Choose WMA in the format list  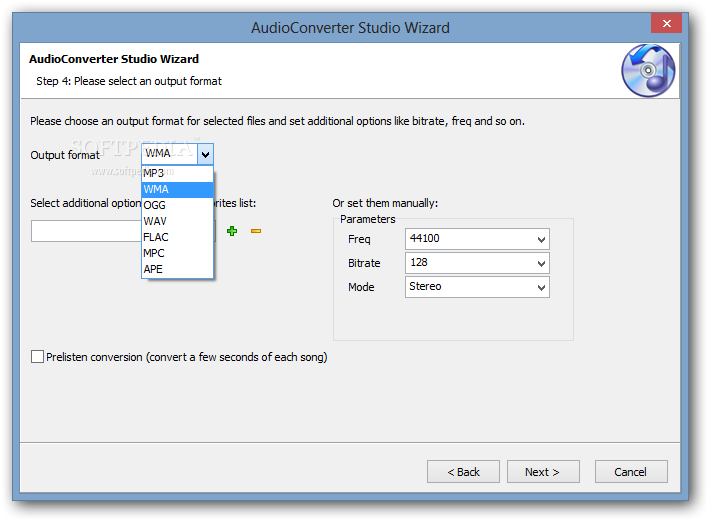click(177, 189)
